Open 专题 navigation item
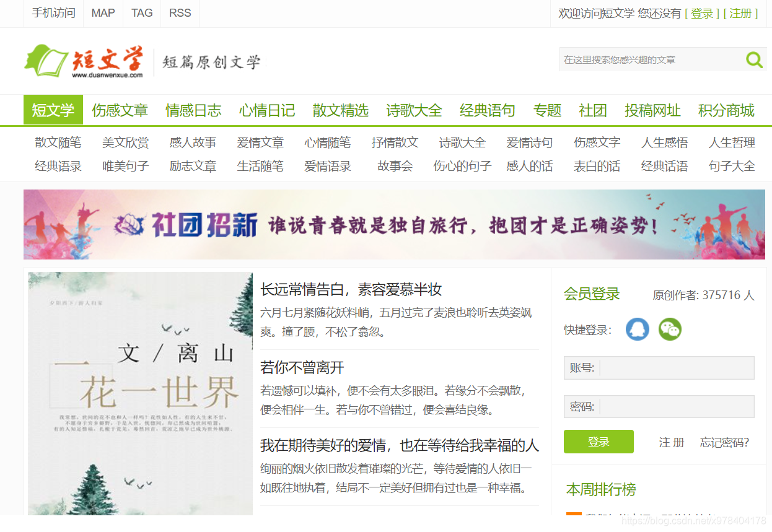The image size is (772, 532). tap(547, 110)
